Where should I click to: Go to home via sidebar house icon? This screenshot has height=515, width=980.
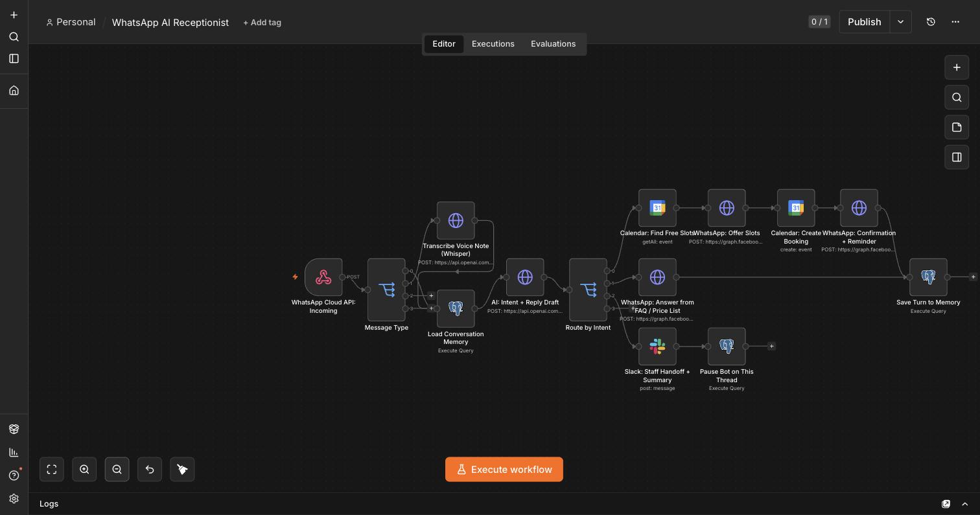coord(14,90)
